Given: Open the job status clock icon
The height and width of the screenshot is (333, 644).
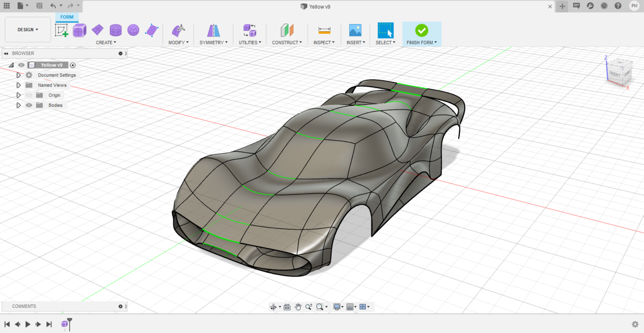Looking at the screenshot, I should pyautogui.click(x=604, y=6).
